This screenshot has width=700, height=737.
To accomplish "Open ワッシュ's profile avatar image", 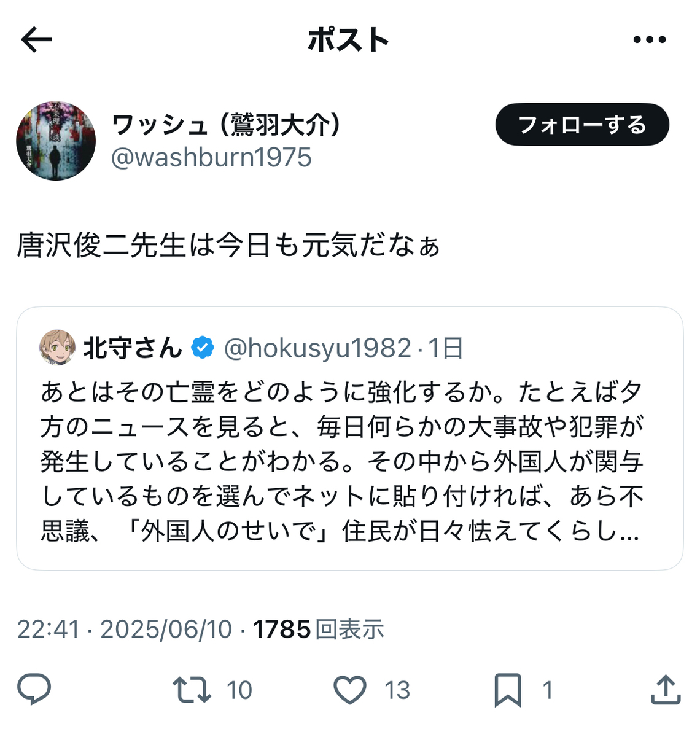I will pos(56,141).
